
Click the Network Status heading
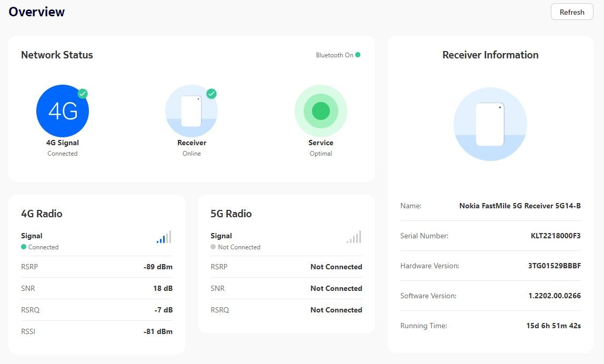(57, 55)
